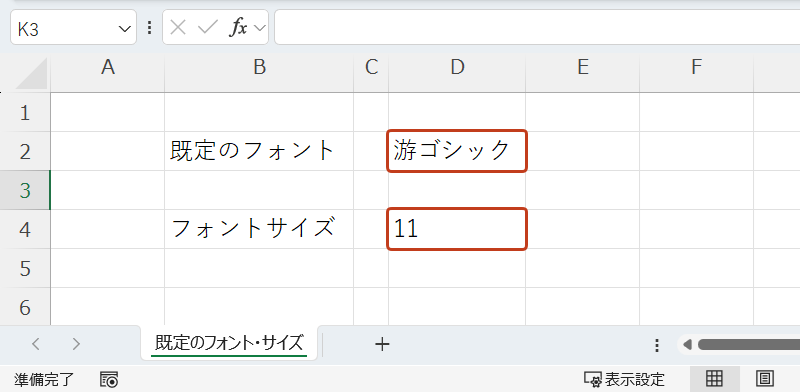Click previous sheet navigation arrow
The image size is (800, 392).
(35, 345)
